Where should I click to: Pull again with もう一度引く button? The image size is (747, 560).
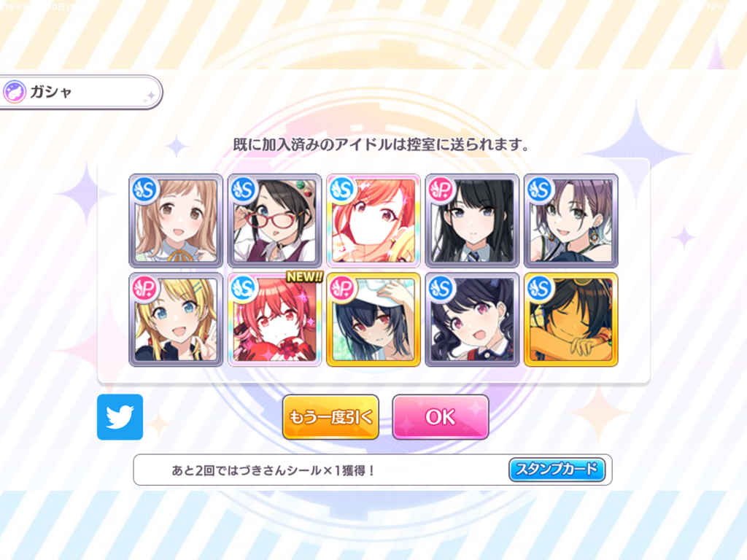point(330,416)
